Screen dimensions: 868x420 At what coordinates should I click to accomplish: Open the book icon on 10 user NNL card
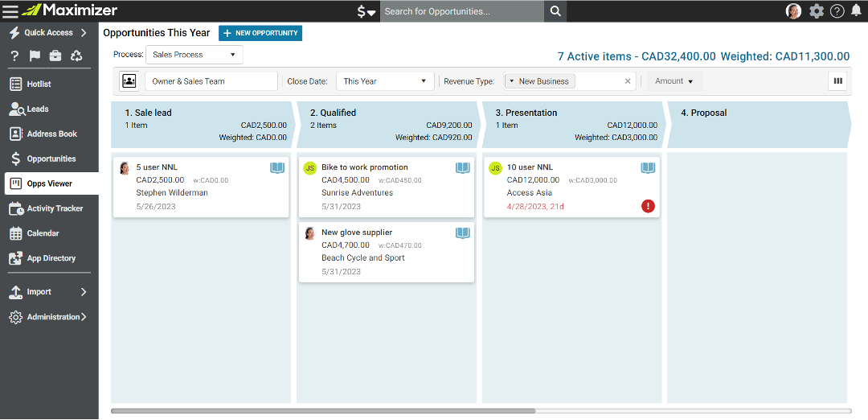point(649,168)
